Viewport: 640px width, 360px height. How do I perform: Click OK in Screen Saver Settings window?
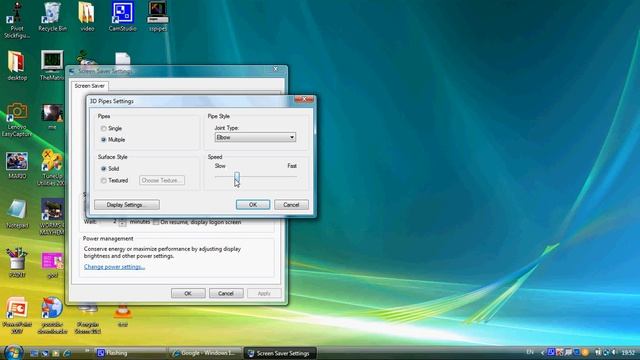(x=188, y=293)
